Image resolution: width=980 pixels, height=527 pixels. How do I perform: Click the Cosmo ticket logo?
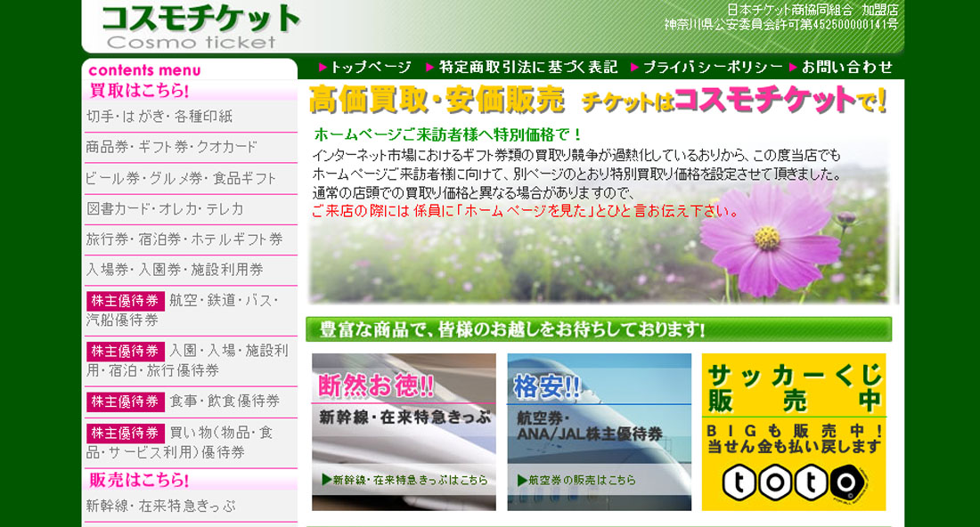200,27
